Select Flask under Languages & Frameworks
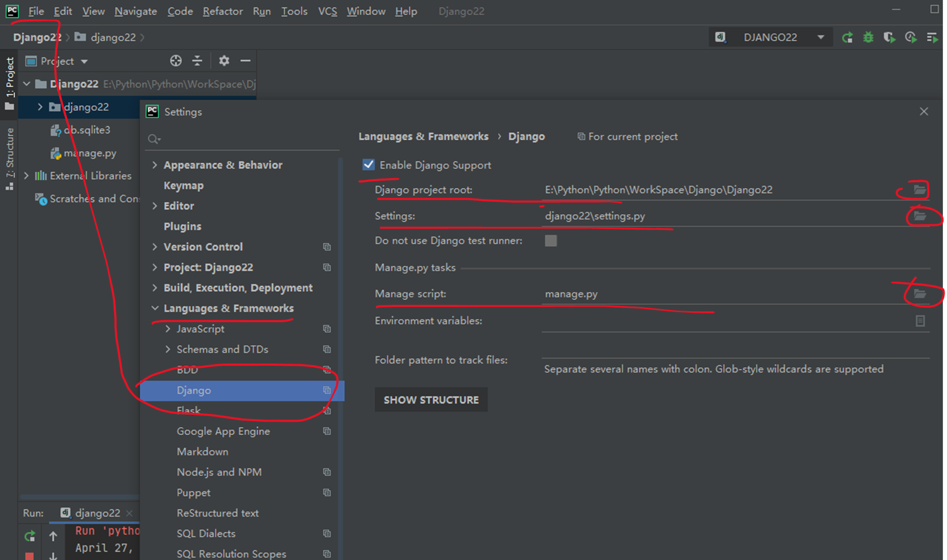This screenshot has width=947, height=560. tap(189, 410)
